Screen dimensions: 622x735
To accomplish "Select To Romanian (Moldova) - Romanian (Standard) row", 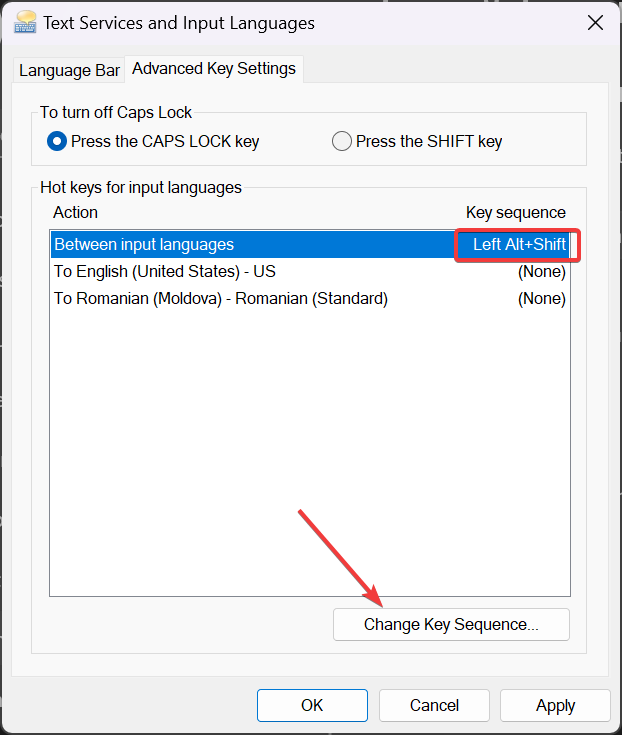I will [x=310, y=299].
